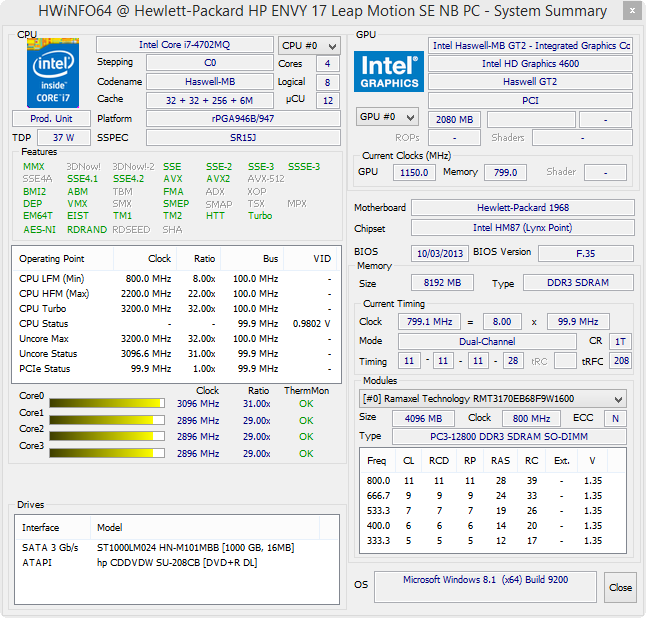This screenshot has width=646, height=618.
Task: Click the Intel Core i7-4702MQ name field
Action: tap(184, 46)
